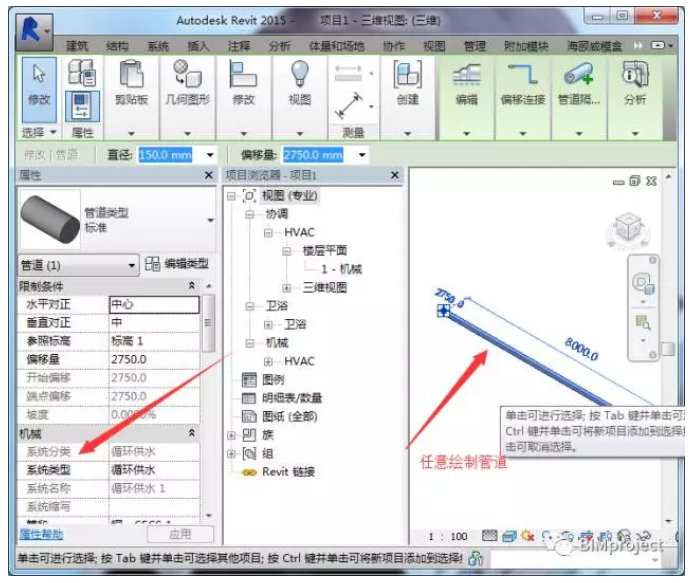Open the 偏移连接 offset connection icon

[523, 74]
